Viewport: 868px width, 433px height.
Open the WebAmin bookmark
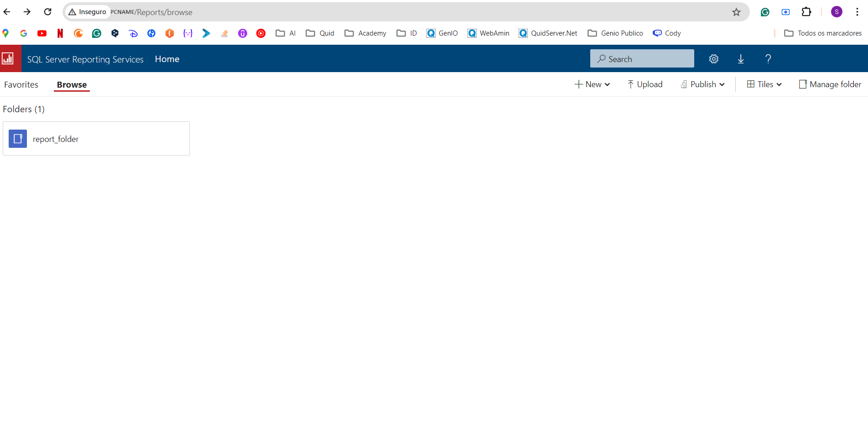[x=488, y=33]
